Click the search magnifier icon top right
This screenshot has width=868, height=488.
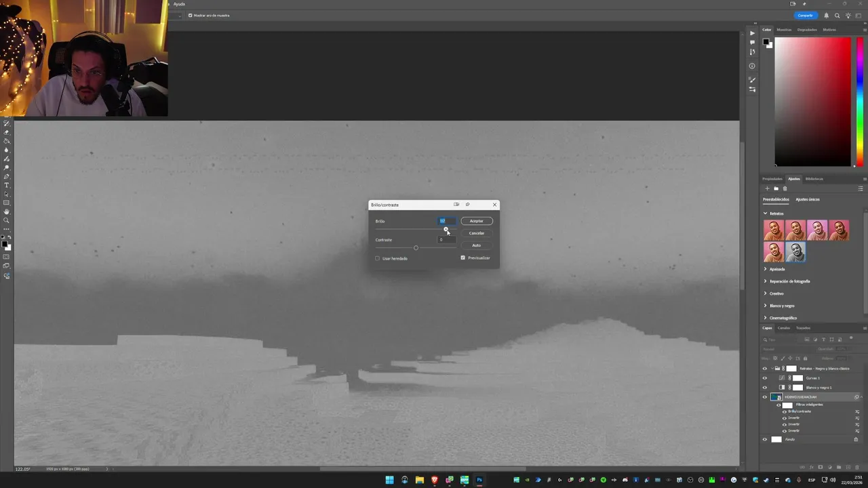[x=837, y=16]
